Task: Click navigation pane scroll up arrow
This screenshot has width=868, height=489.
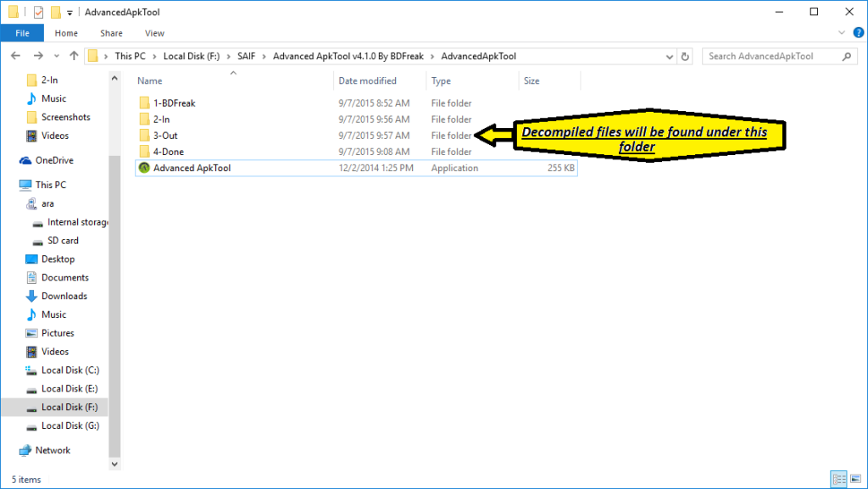Action: tap(114, 78)
